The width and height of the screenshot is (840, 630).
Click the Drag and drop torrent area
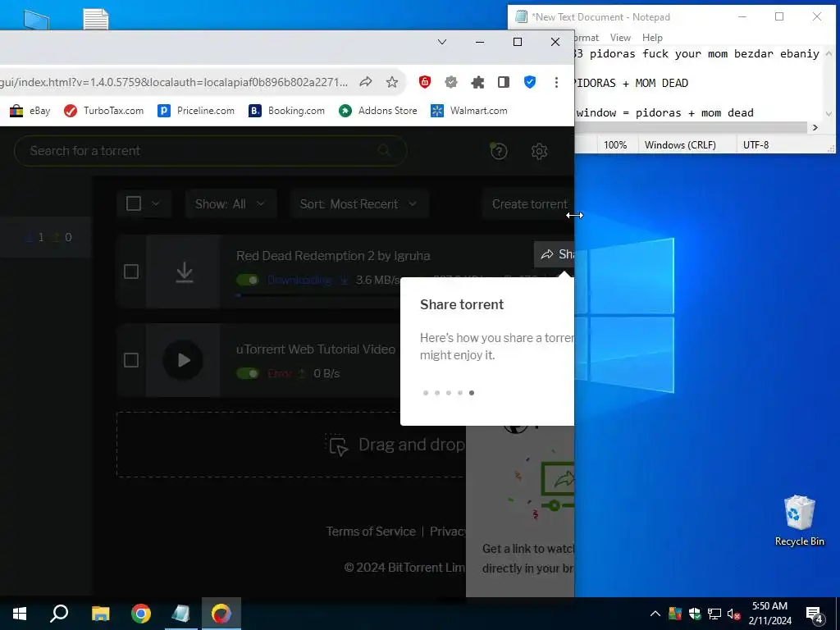[x=291, y=445]
